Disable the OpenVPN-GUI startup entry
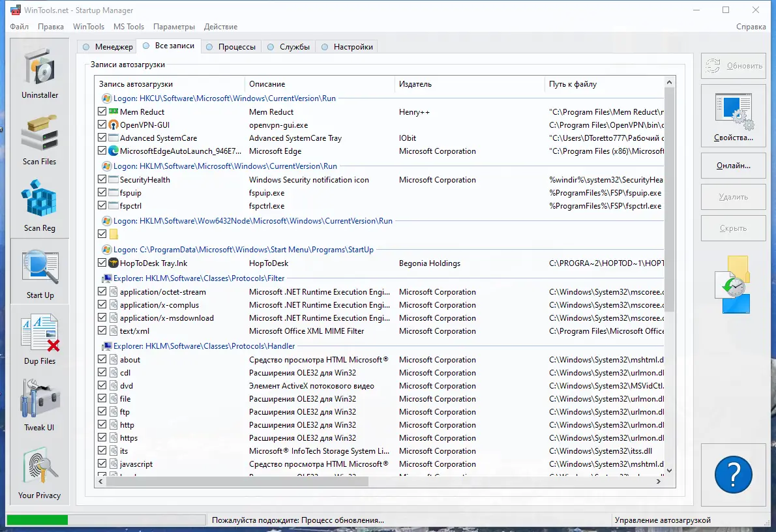 click(x=102, y=125)
